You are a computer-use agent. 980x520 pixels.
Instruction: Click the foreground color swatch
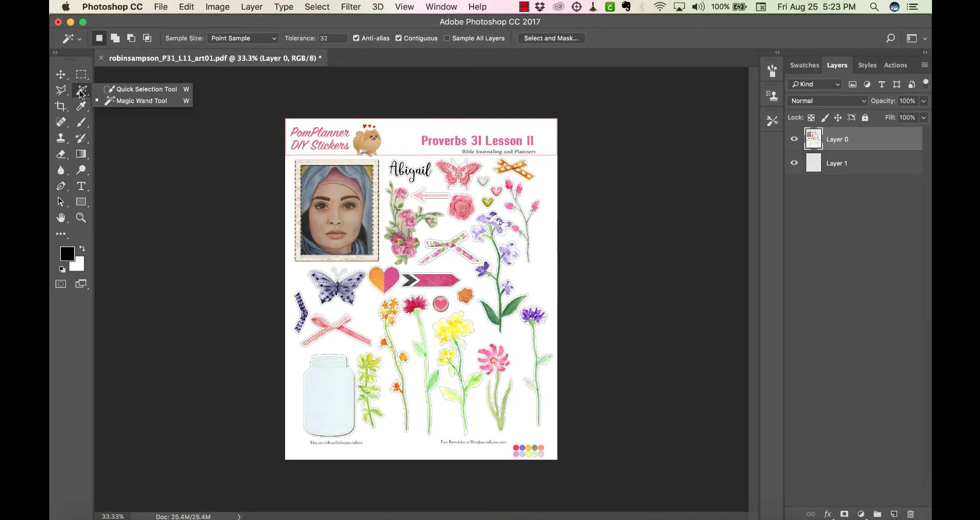68,253
